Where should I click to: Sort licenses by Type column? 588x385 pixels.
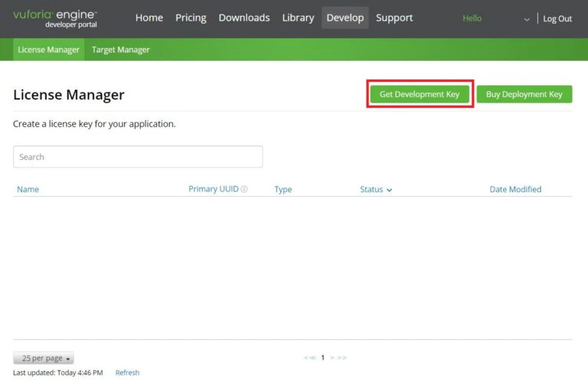tap(283, 189)
